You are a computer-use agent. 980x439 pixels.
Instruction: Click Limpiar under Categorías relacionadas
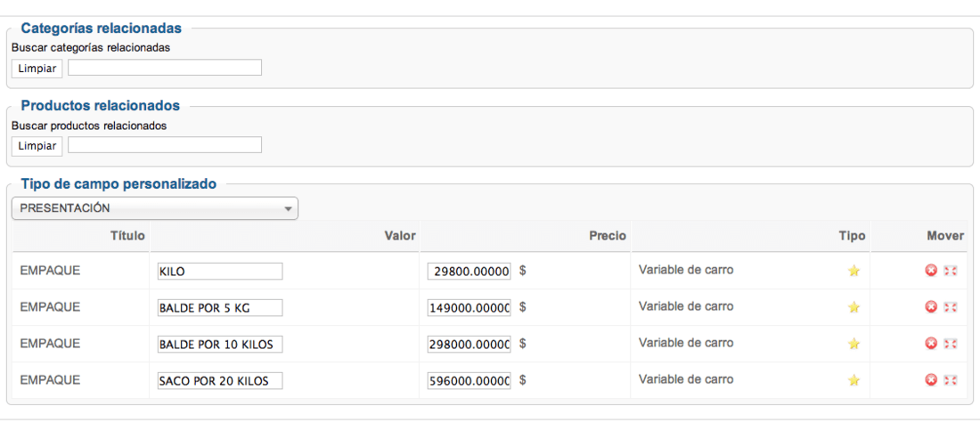pyautogui.click(x=37, y=68)
